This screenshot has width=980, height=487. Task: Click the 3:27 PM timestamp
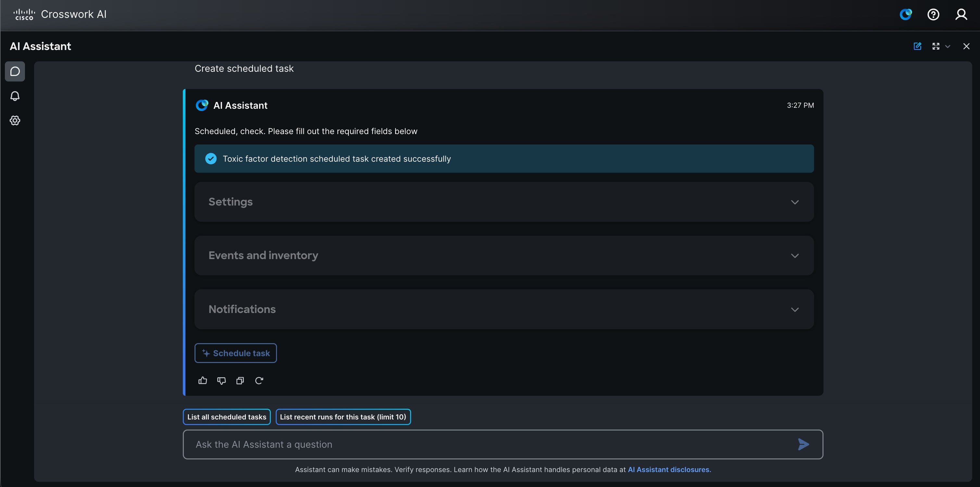[800, 106]
